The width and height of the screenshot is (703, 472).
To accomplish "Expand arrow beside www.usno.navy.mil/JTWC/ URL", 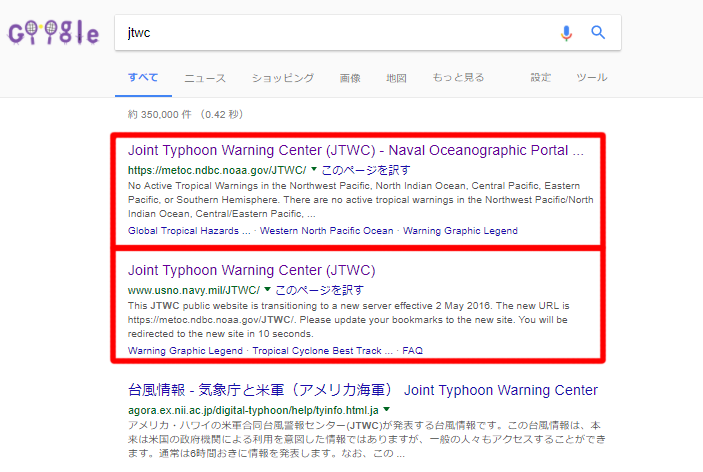I will [x=268, y=290].
